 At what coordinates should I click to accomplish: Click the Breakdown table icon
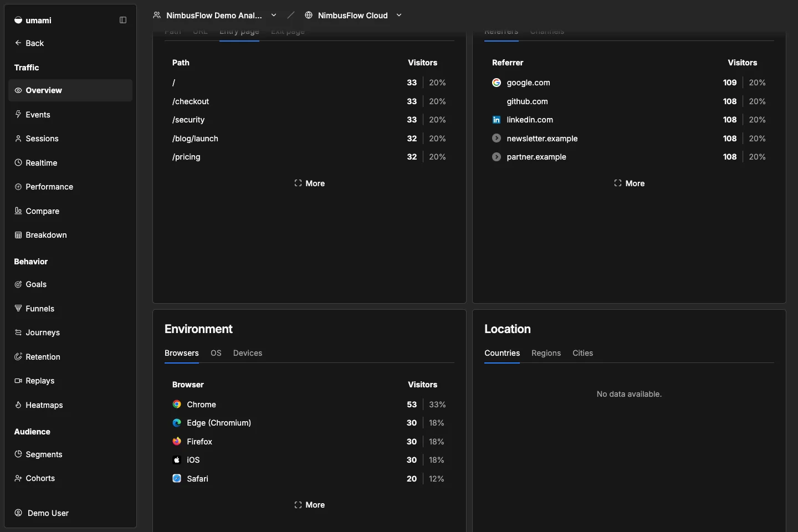pos(18,235)
